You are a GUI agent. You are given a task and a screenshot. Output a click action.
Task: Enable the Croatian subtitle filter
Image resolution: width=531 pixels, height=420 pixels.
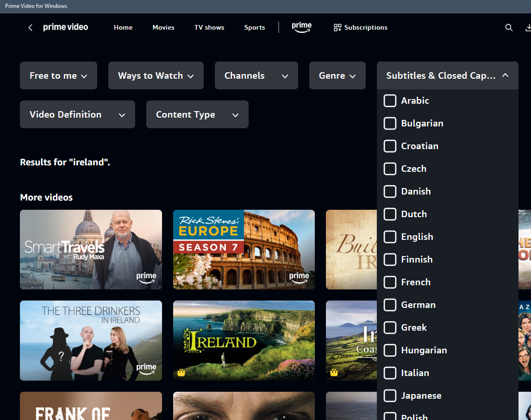coord(390,146)
